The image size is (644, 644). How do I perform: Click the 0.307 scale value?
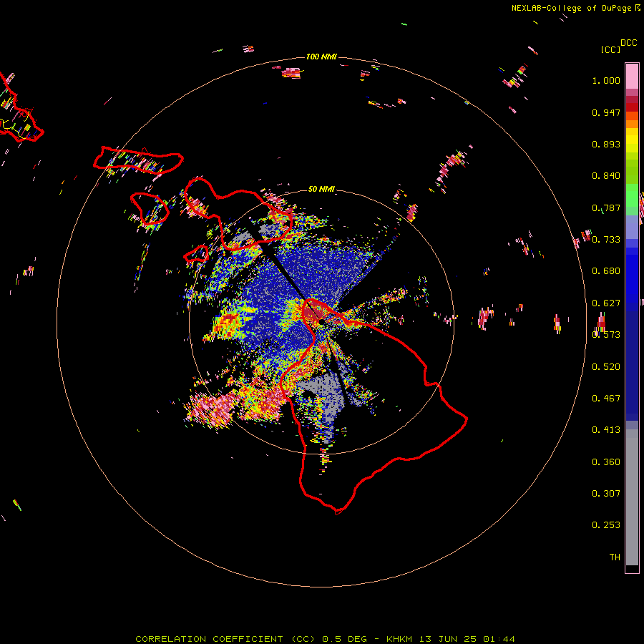point(606,494)
